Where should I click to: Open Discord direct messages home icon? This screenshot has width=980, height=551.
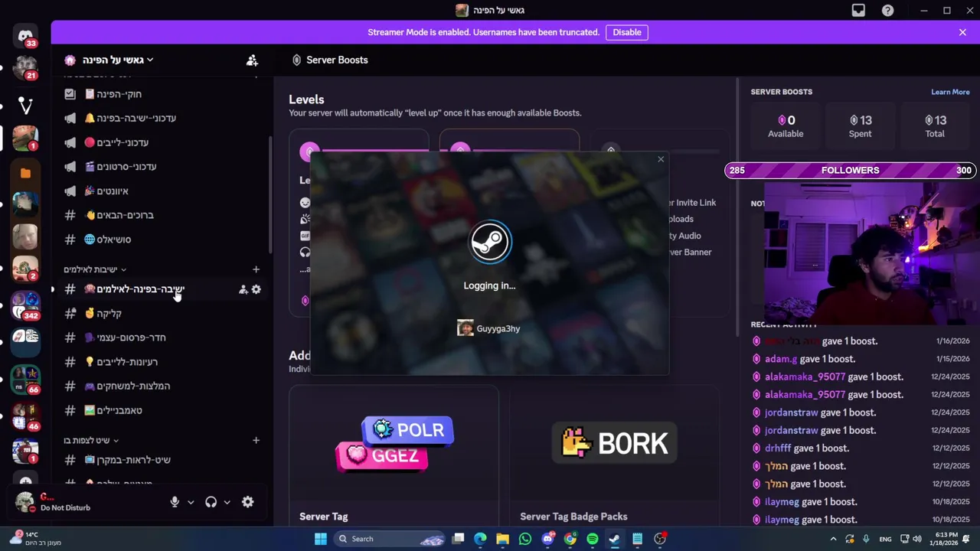click(25, 36)
